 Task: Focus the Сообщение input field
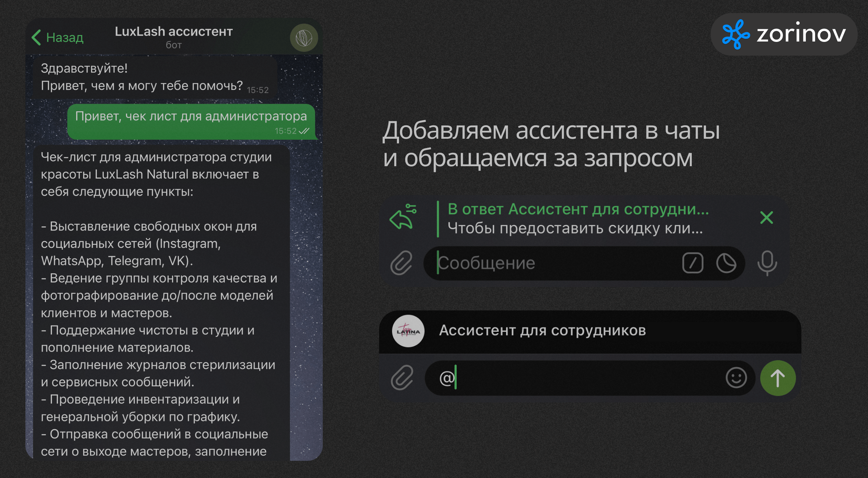coord(556,263)
